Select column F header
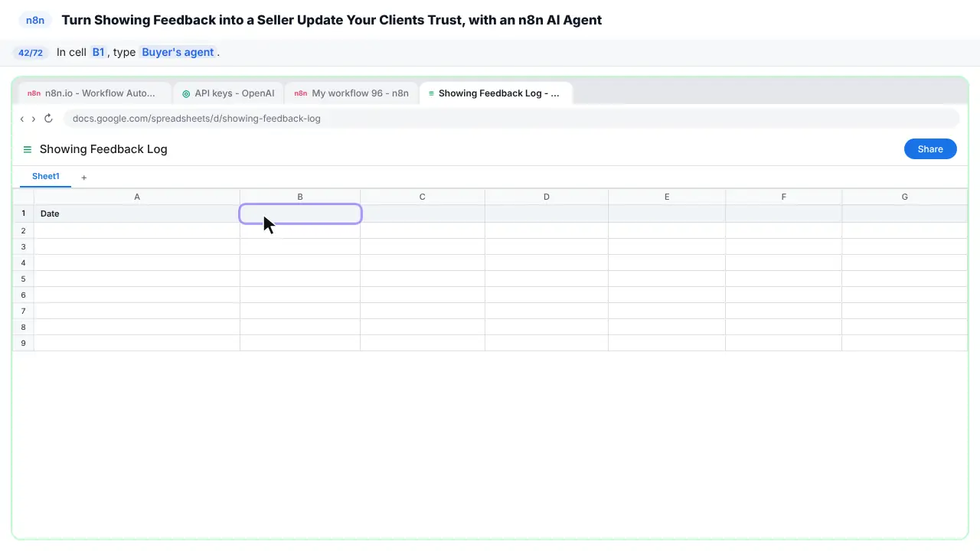980x551 pixels. [783, 197]
